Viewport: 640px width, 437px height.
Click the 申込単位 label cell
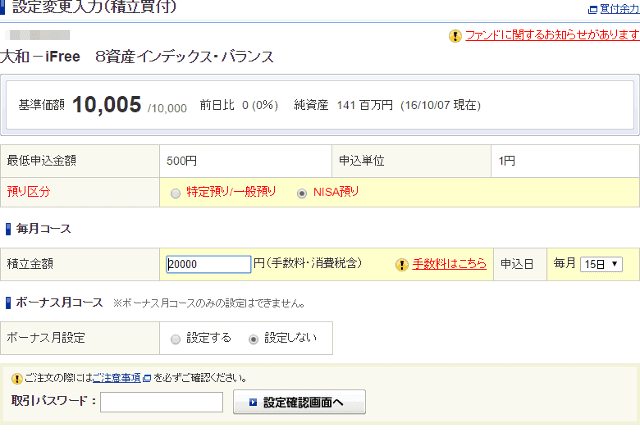[411, 161]
